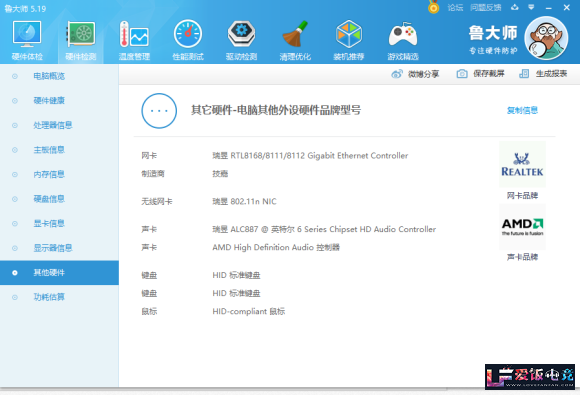The width and height of the screenshot is (580, 395).
Task: Close the 鲁大师 window
Action: coord(567,7)
